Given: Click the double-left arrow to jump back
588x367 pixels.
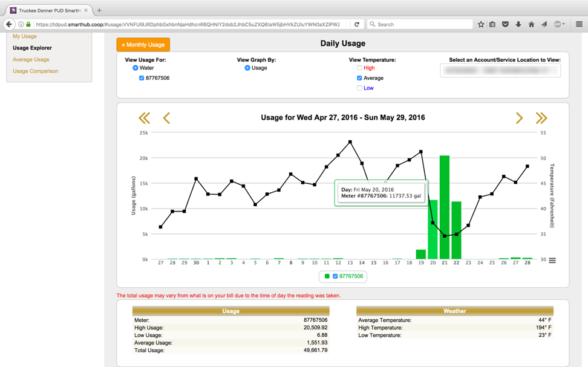Looking at the screenshot, I should (144, 118).
